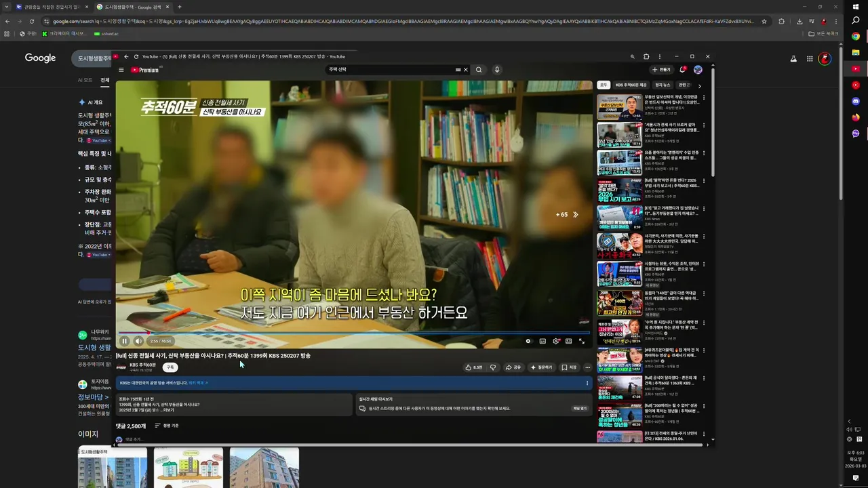Open Firefox icon in right sidebar
The height and width of the screenshot is (488, 868).
[x=856, y=117]
